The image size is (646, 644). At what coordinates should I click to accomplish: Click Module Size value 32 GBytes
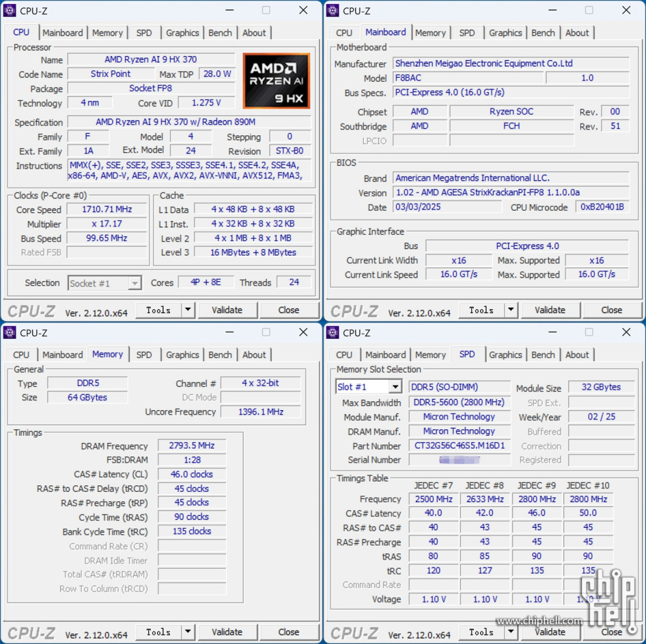coord(601,387)
